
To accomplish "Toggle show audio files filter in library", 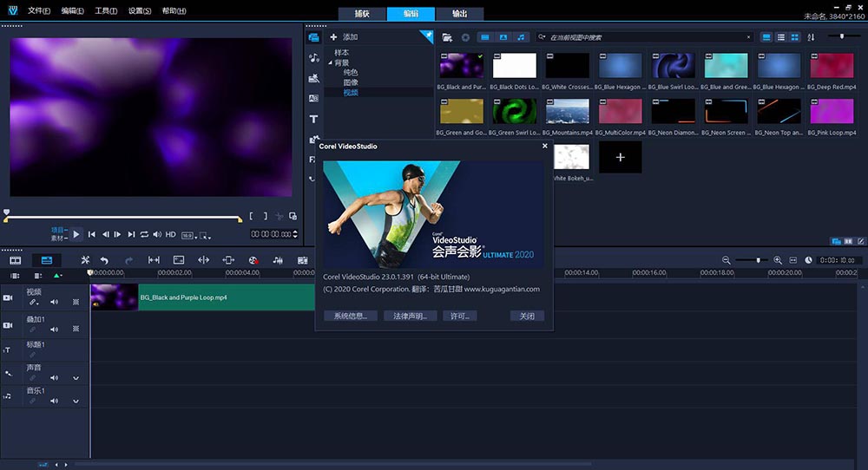I will [521, 37].
